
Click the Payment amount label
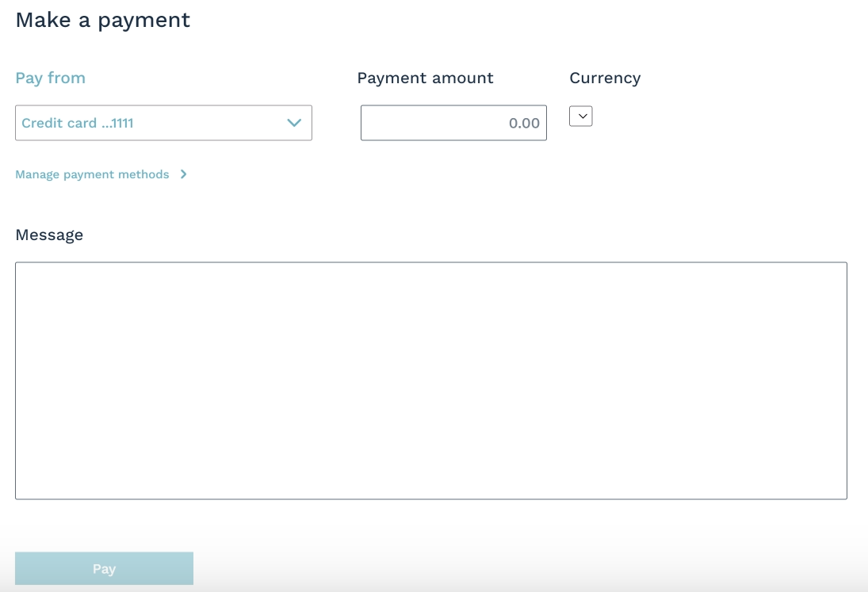(425, 78)
